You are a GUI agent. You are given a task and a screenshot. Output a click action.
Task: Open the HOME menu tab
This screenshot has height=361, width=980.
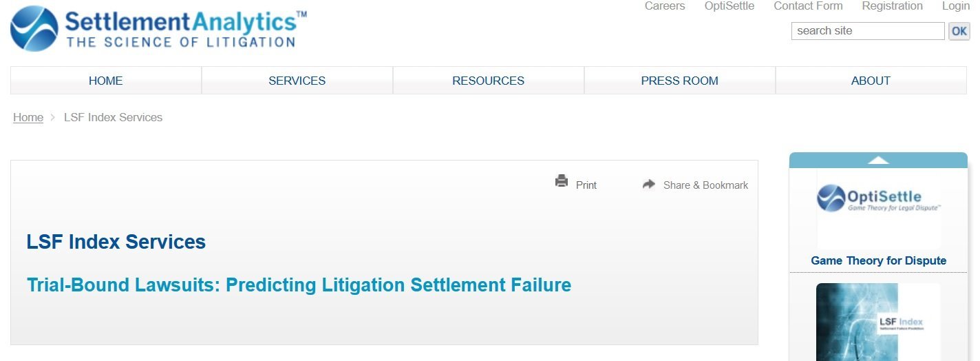click(x=106, y=81)
